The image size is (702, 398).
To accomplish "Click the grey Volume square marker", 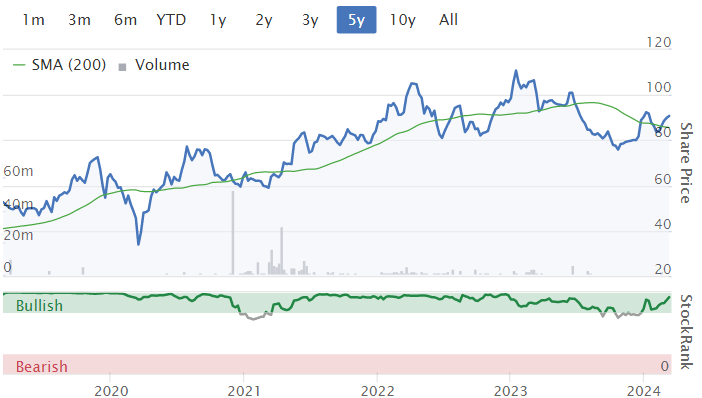I will tap(122, 67).
